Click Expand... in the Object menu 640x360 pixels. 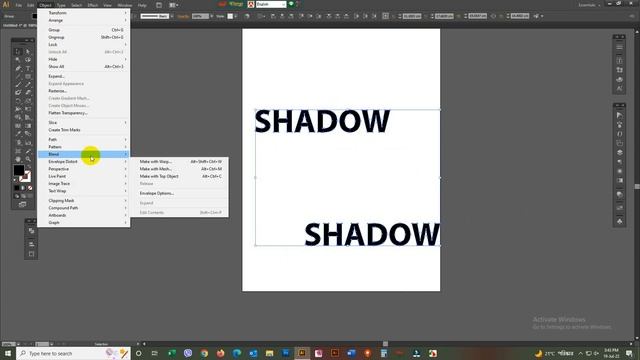[x=84, y=76]
